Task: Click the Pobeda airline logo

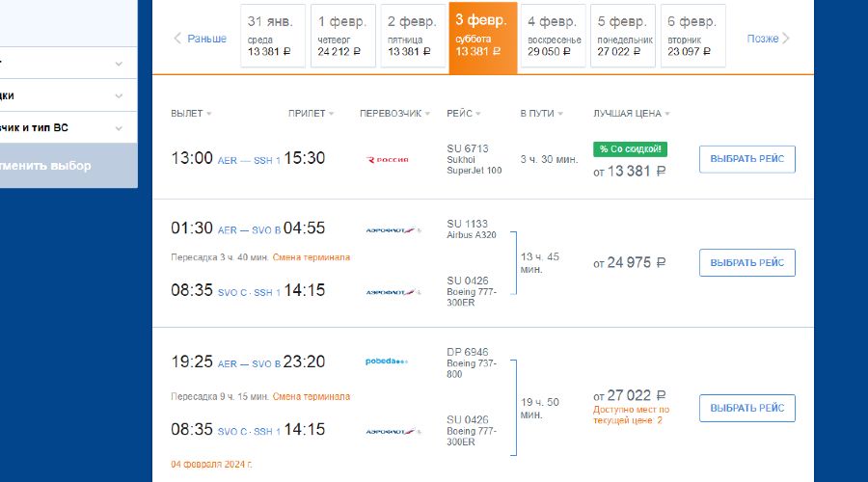Action: (x=387, y=361)
